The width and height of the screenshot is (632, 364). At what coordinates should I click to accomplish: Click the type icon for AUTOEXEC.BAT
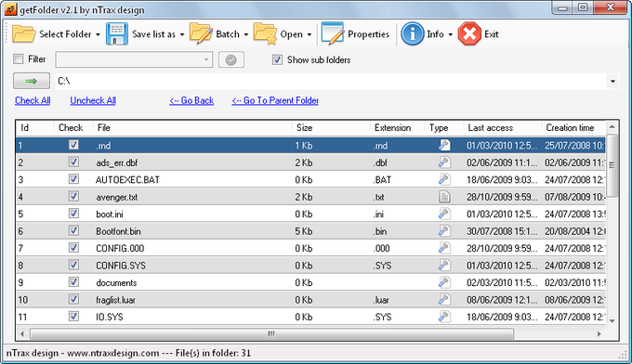444,179
